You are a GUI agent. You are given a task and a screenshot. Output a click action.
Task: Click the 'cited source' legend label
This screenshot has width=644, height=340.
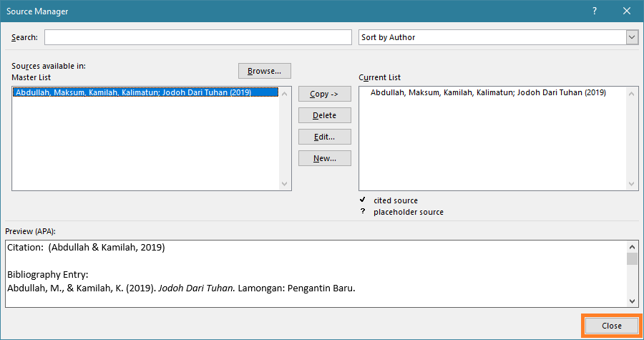click(x=396, y=200)
